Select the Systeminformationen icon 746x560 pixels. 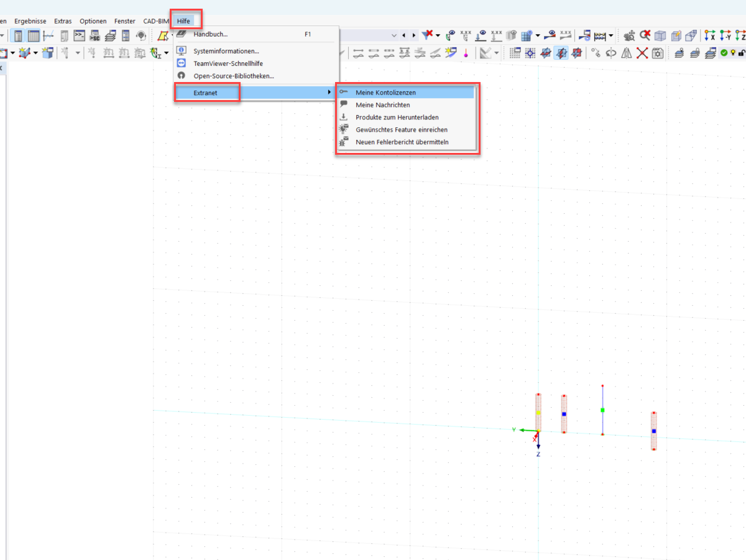pyautogui.click(x=181, y=50)
